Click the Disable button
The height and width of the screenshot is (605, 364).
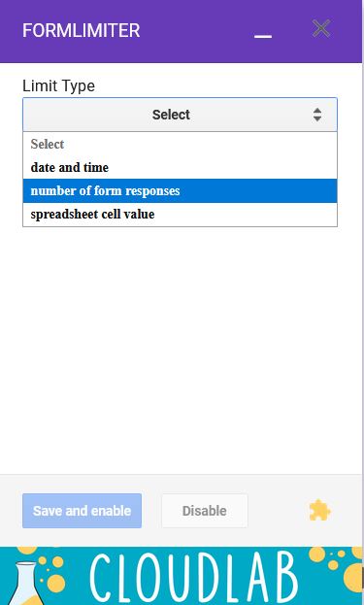coord(205,511)
